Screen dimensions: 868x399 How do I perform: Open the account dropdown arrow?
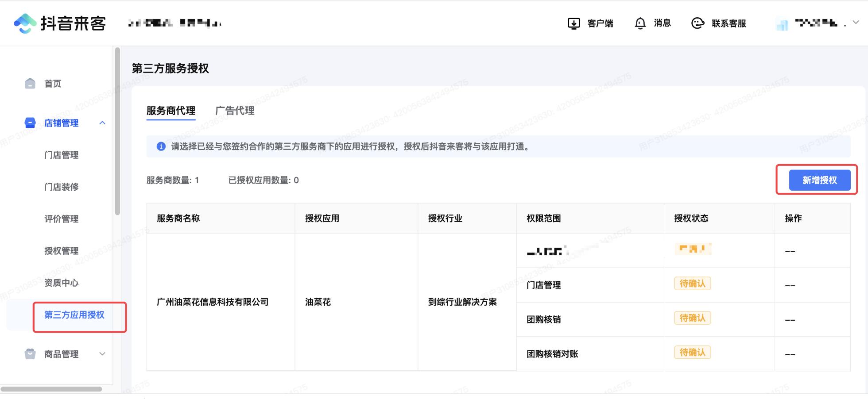856,23
